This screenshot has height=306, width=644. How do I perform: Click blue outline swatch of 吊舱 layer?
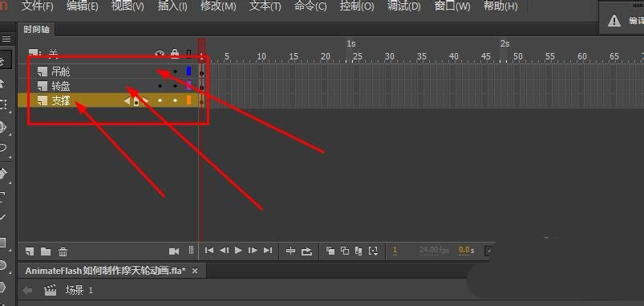[x=189, y=71]
